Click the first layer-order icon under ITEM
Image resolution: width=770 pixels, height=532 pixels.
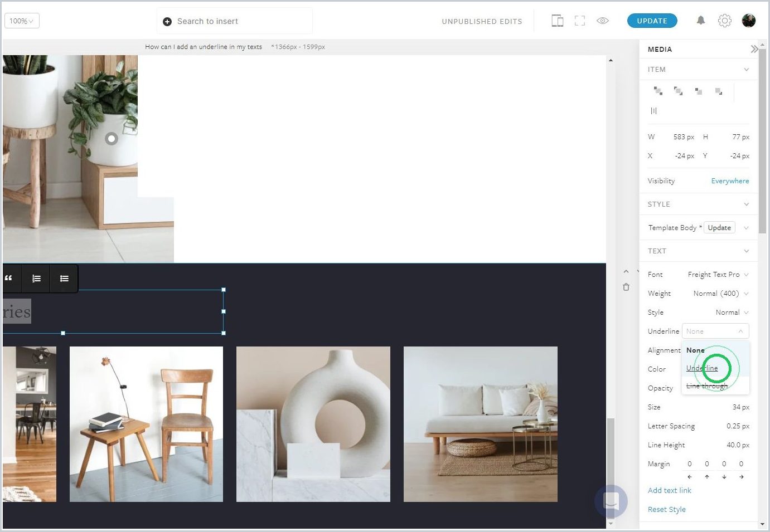(x=658, y=91)
